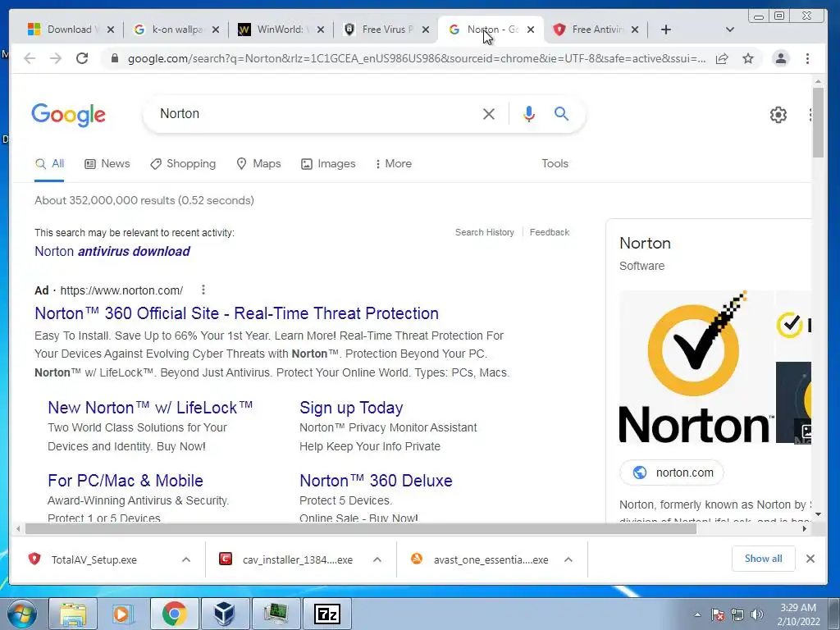
Task: Expand TotalAV_Setup.exe download options
Action: click(x=186, y=559)
